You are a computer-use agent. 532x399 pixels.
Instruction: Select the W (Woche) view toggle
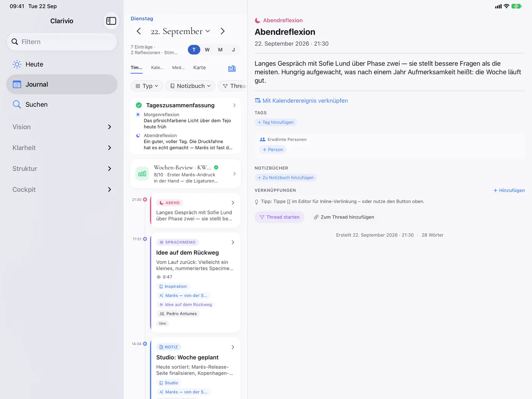tap(207, 50)
